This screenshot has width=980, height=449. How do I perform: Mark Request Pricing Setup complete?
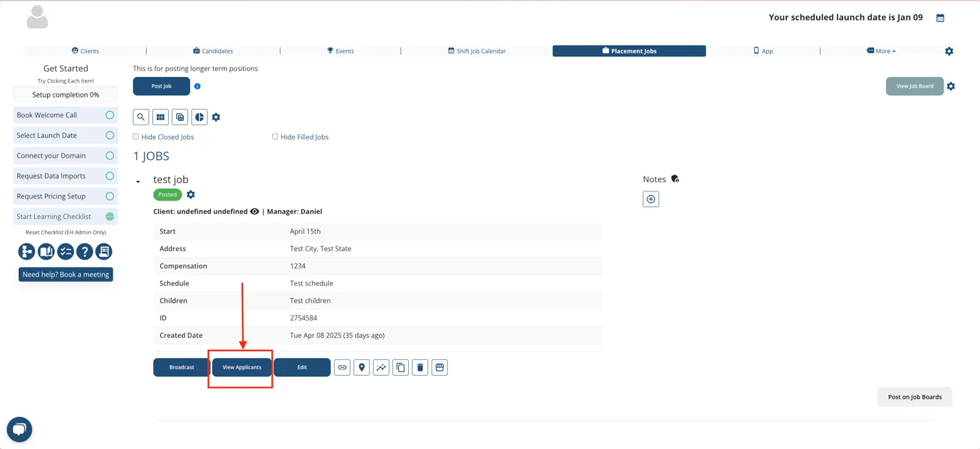point(110,196)
